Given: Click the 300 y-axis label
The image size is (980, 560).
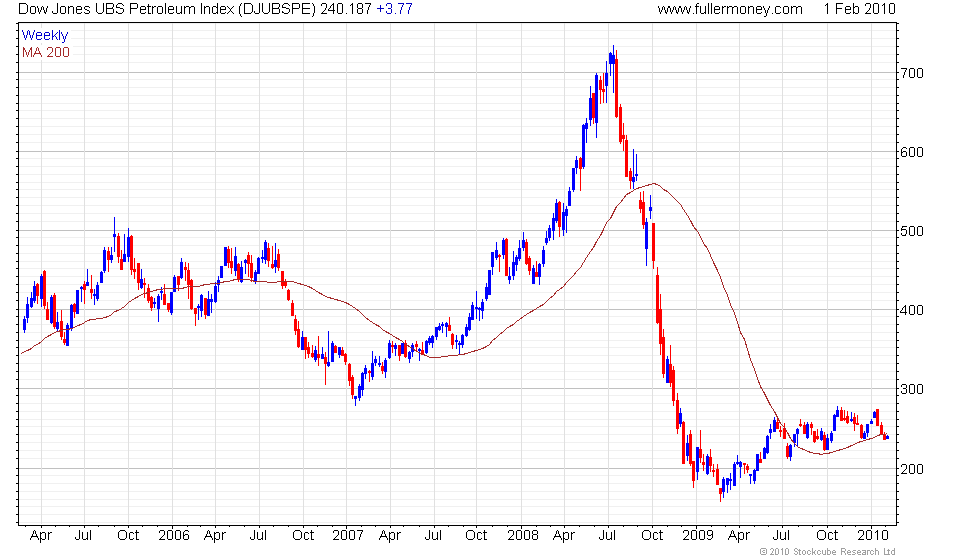Looking at the screenshot, I should pyautogui.click(x=912, y=389).
